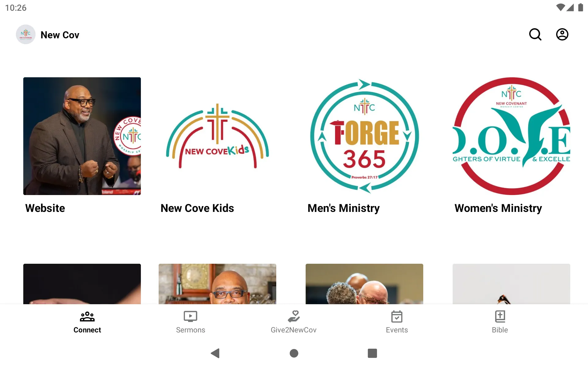Expand the Connect menu section
The height and width of the screenshot is (368, 588).
tap(87, 321)
